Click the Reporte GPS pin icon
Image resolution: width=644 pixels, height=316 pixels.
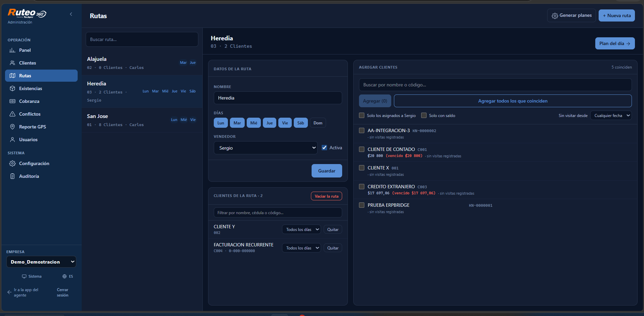pyautogui.click(x=12, y=127)
